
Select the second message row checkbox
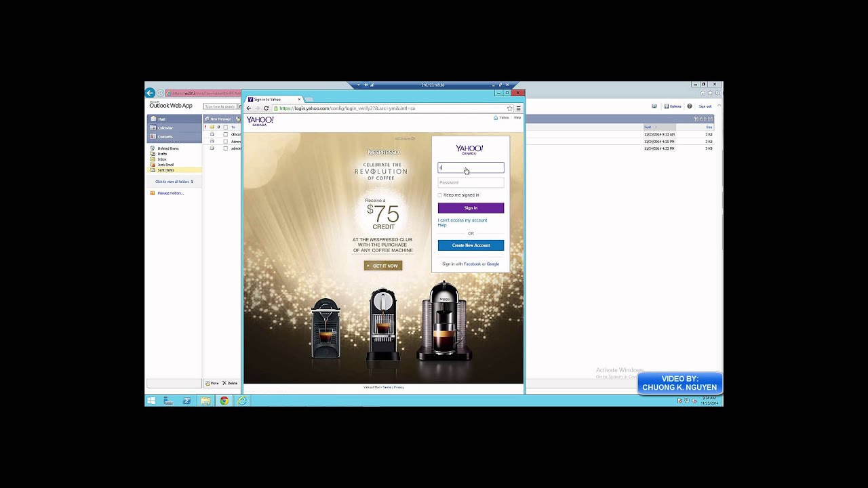[226, 141]
